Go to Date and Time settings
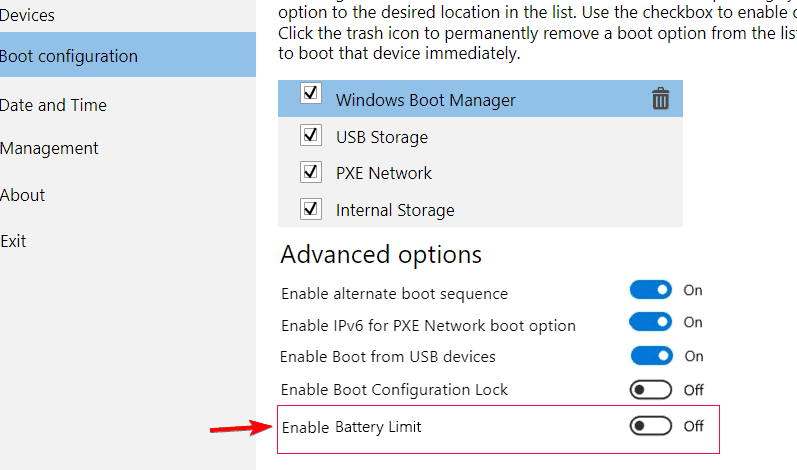 coord(54,105)
